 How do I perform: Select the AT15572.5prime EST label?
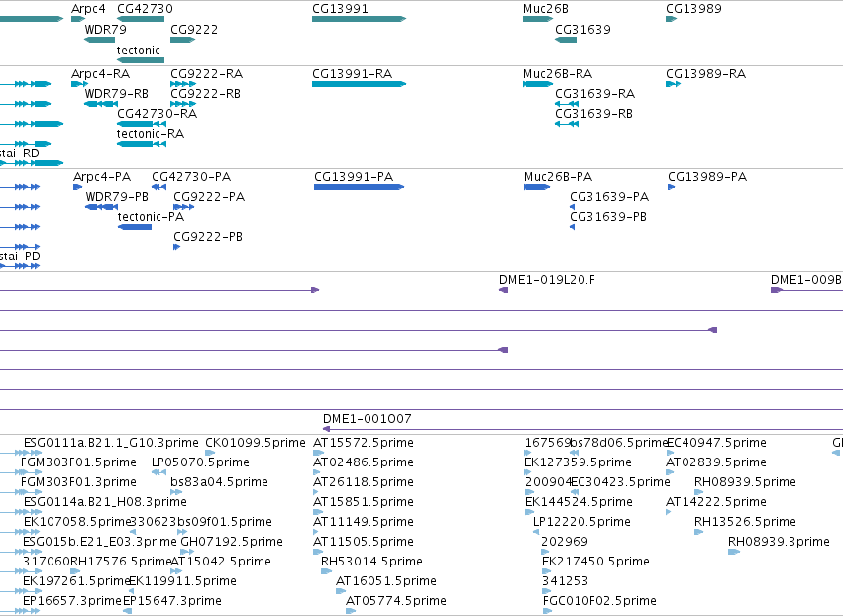(x=364, y=443)
